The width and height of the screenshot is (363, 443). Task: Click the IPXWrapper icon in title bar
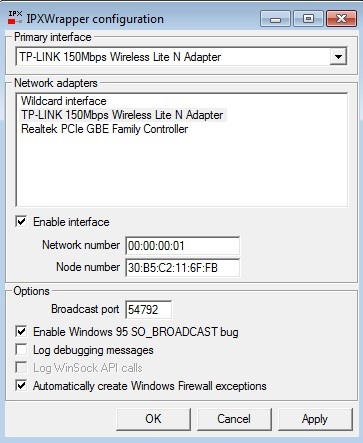tap(15, 18)
